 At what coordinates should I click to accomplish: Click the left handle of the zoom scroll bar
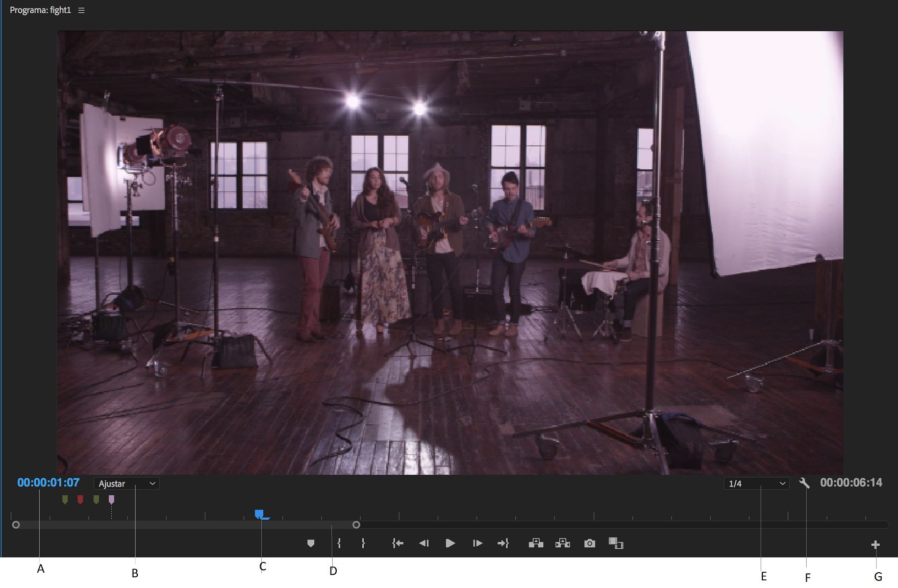[16, 525]
